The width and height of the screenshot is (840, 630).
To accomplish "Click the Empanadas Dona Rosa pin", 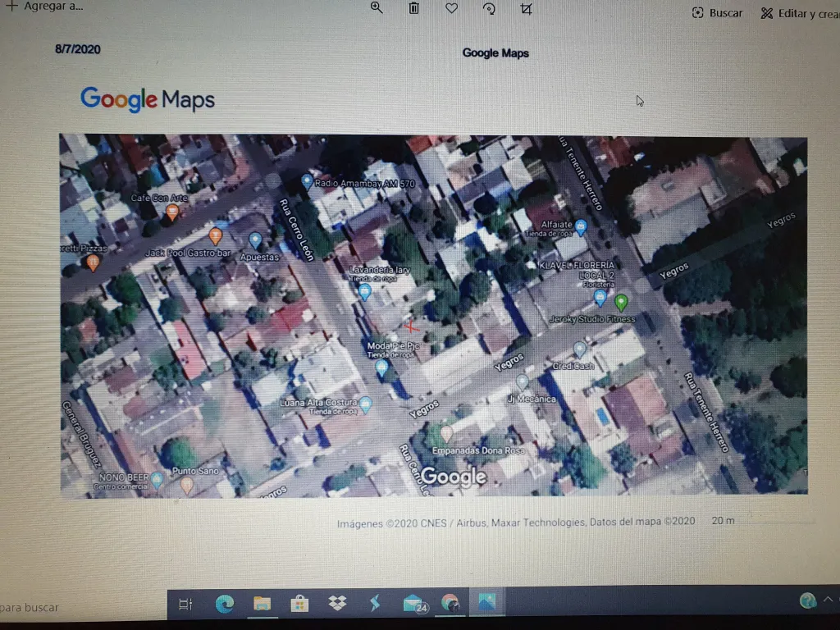I will click(x=446, y=433).
